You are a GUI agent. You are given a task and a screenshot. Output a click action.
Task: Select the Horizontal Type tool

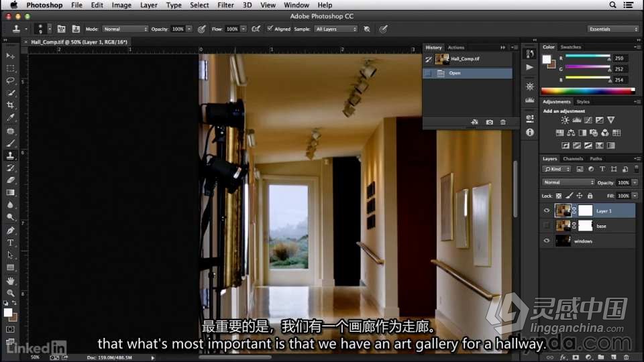point(10,243)
